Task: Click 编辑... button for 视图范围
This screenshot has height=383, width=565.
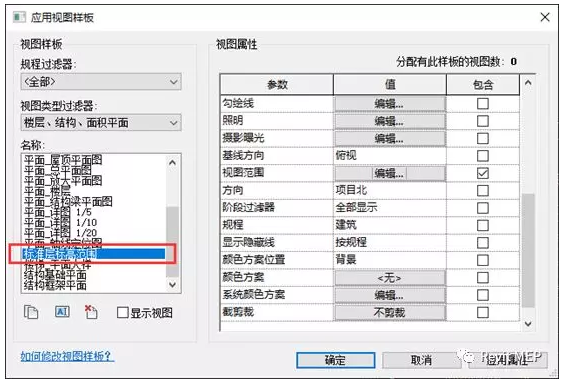Action: [x=390, y=174]
